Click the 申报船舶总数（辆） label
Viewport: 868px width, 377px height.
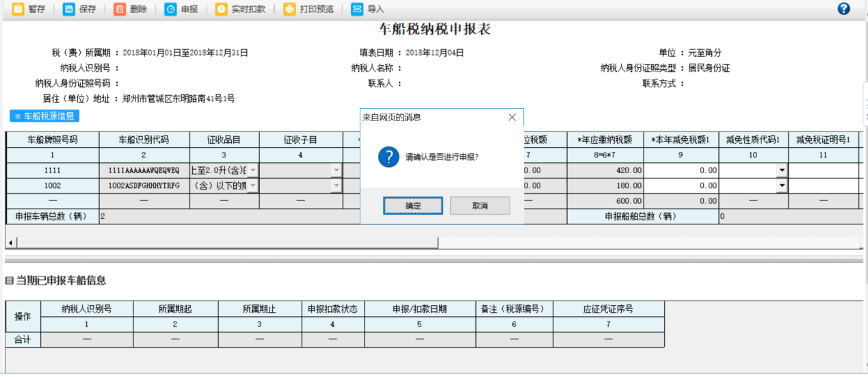point(642,216)
